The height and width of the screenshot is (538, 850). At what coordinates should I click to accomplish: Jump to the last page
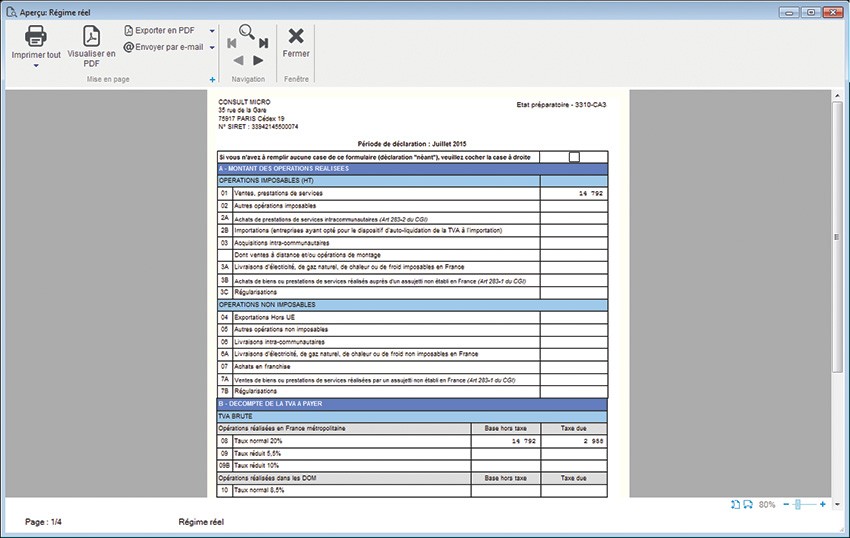click(263, 44)
